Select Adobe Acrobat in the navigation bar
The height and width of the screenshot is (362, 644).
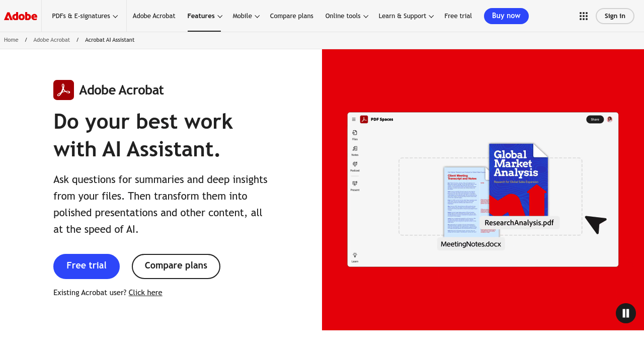154,15
